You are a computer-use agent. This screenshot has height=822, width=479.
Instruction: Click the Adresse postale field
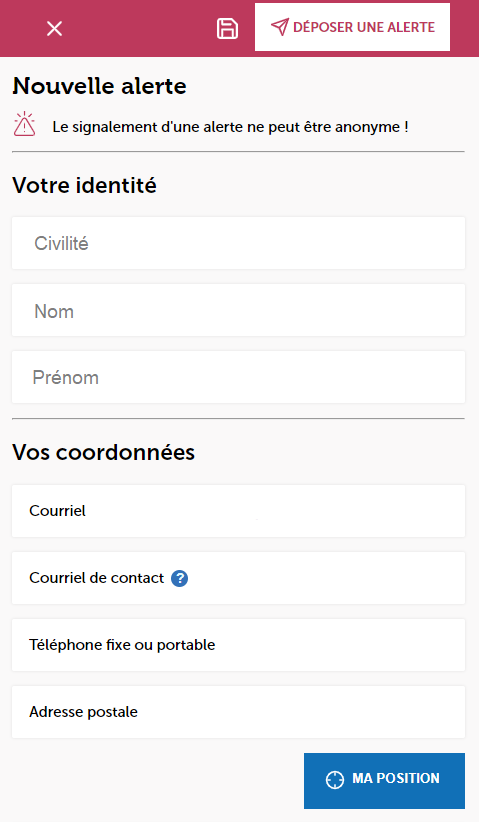(238, 712)
